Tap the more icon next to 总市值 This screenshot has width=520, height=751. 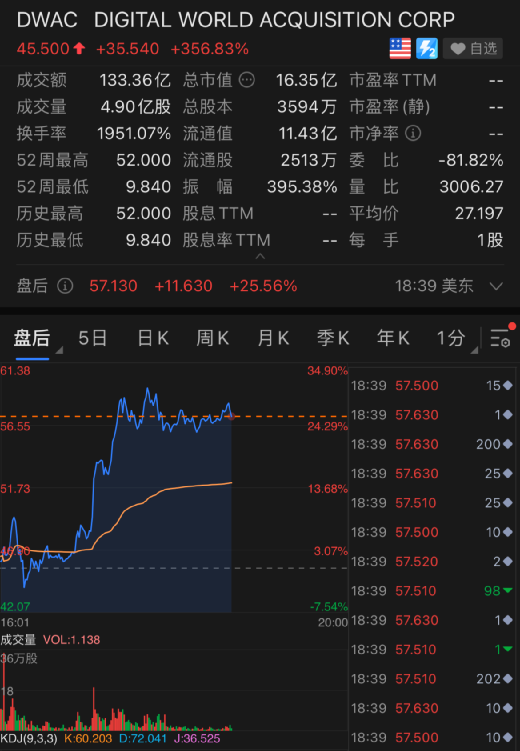click(x=247, y=80)
